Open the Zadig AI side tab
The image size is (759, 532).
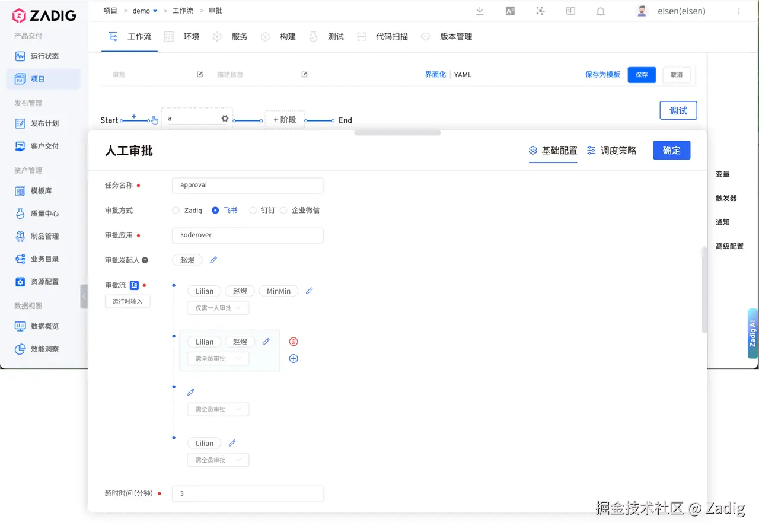click(752, 333)
